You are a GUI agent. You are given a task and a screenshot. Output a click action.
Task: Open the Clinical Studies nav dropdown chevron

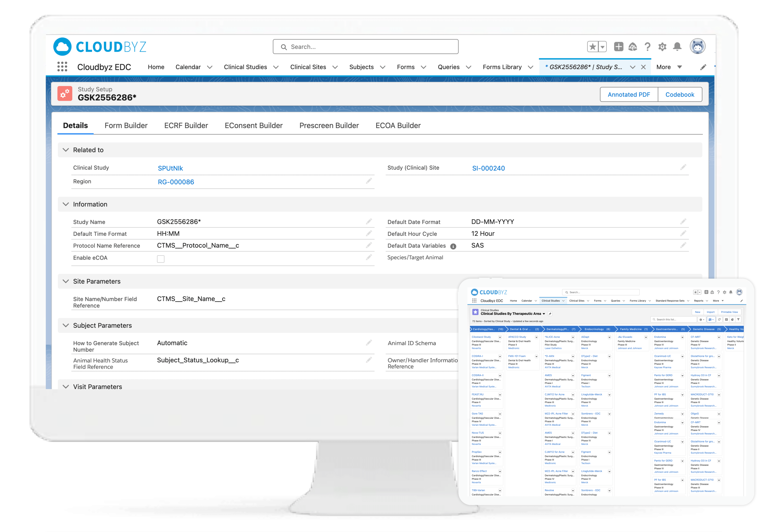276,67
